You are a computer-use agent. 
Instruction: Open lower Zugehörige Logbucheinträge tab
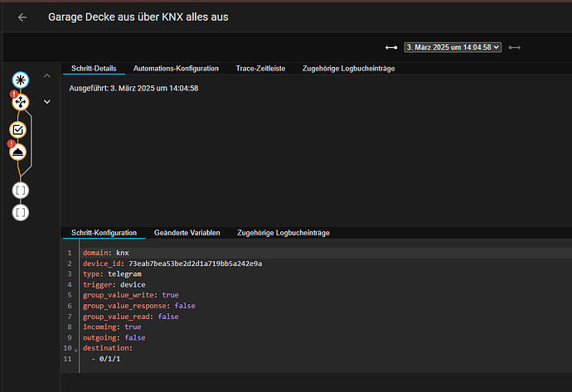pyautogui.click(x=283, y=233)
